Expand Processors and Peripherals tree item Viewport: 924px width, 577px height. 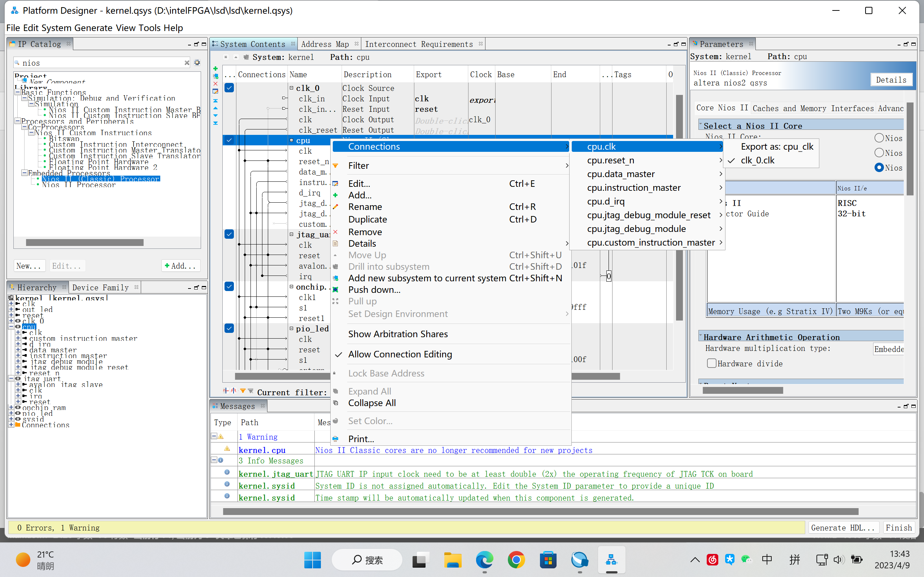[x=18, y=121]
